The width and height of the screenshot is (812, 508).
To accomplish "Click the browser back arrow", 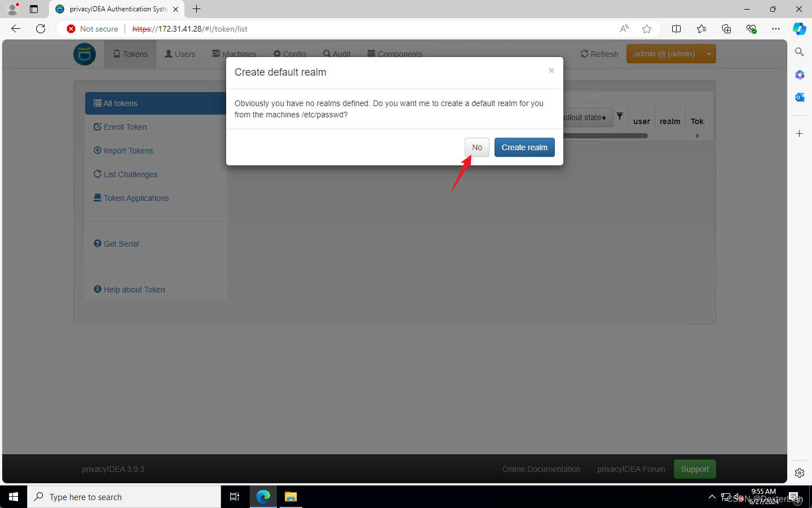I will coord(16,29).
